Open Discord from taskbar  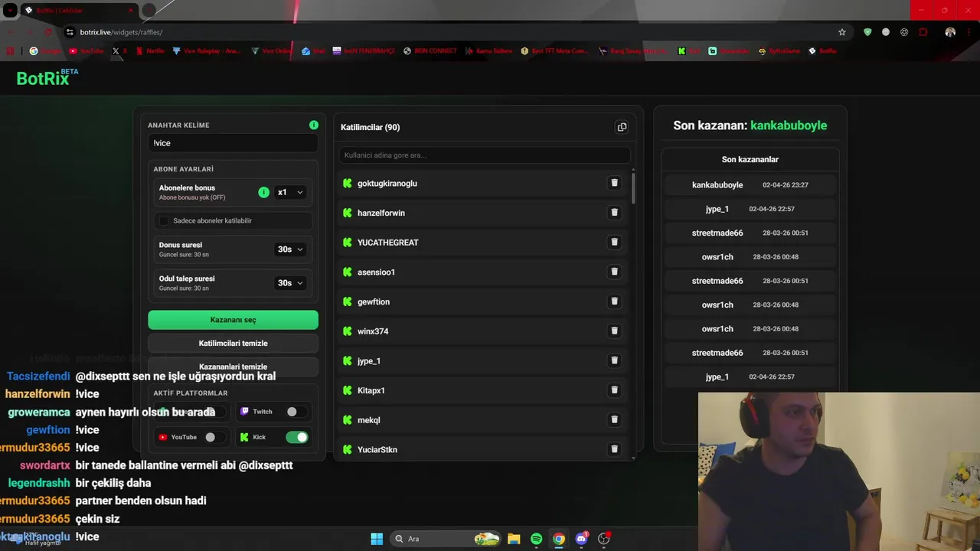point(581,539)
